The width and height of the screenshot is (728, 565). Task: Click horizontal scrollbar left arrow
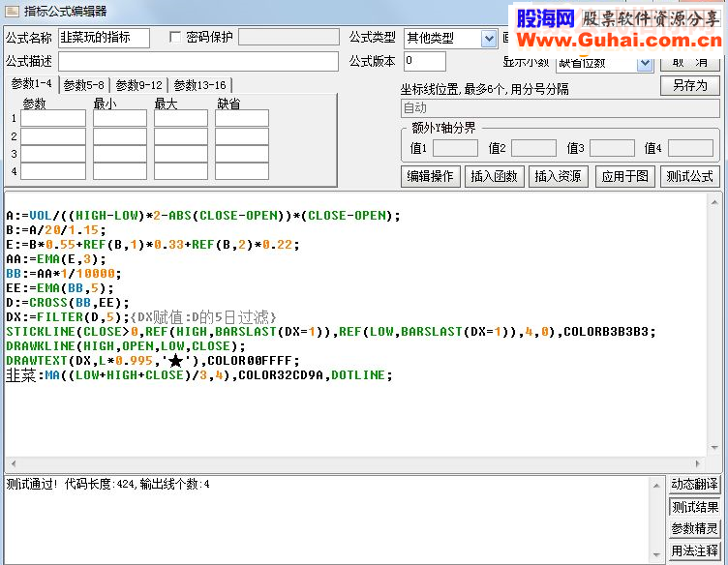(x=13, y=463)
